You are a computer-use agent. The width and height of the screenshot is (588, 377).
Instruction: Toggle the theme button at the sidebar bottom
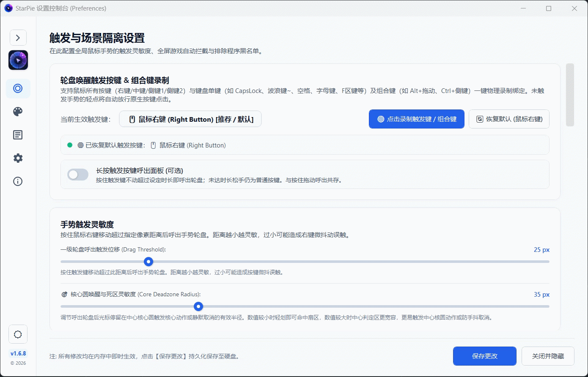pos(18,334)
